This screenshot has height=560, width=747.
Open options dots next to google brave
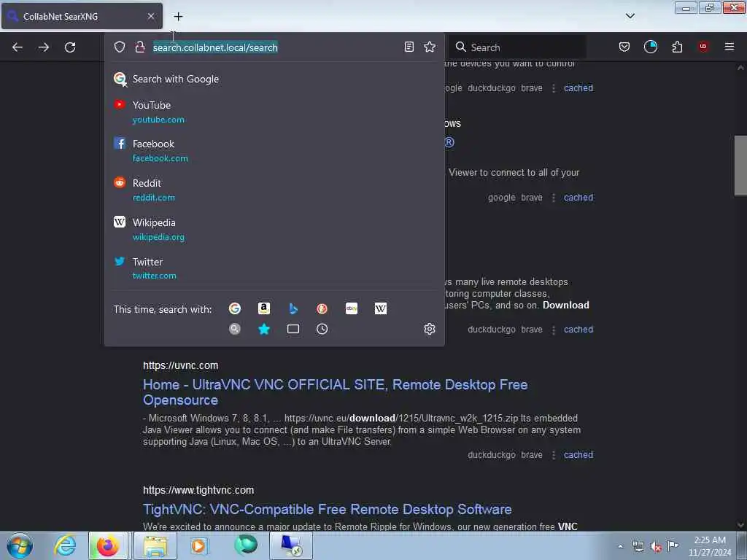[553, 198]
